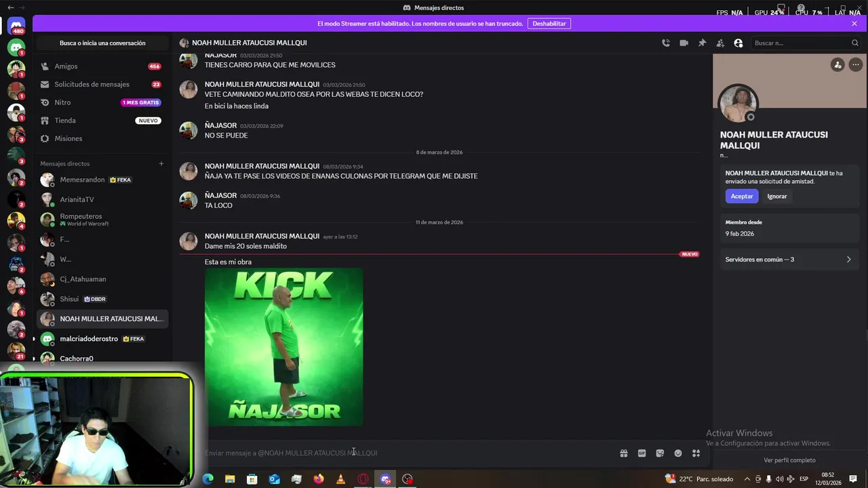Open the Shisui direct message

tap(102, 299)
